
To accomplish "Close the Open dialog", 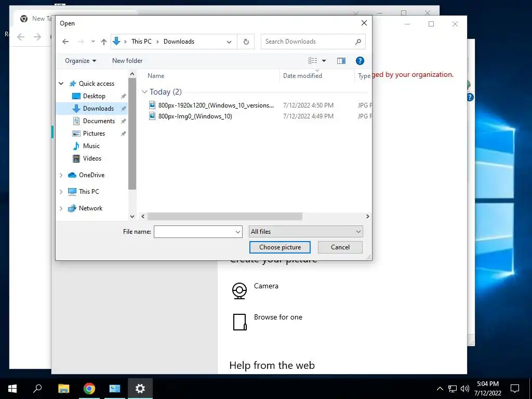I will click(364, 23).
